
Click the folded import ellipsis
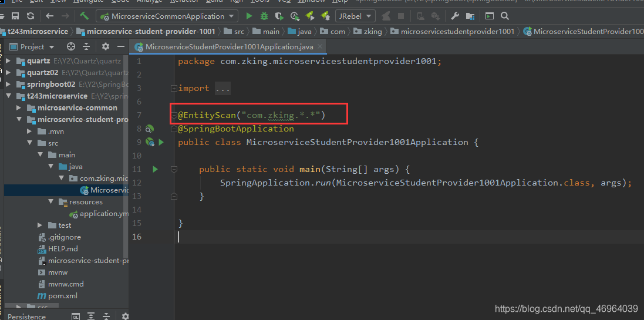[222, 88]
